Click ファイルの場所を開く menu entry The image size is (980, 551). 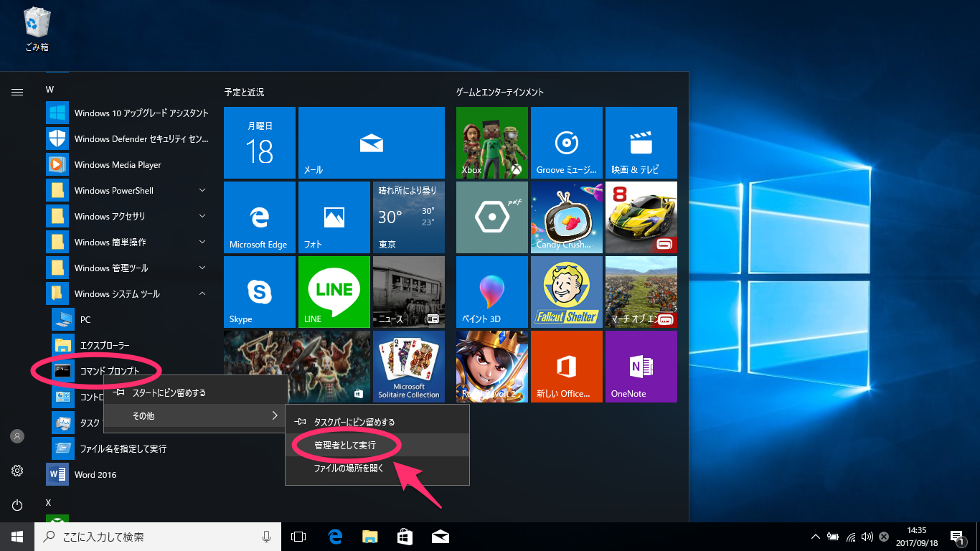pos(349,468)
